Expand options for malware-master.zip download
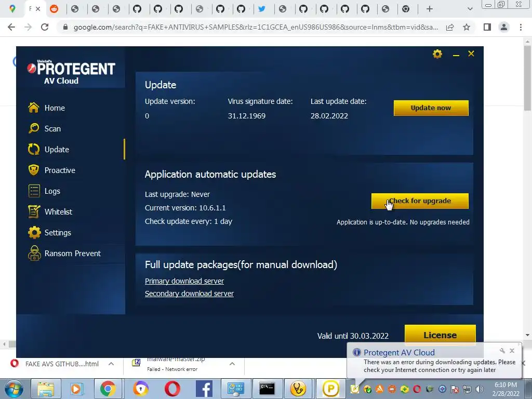 [232, 364]
